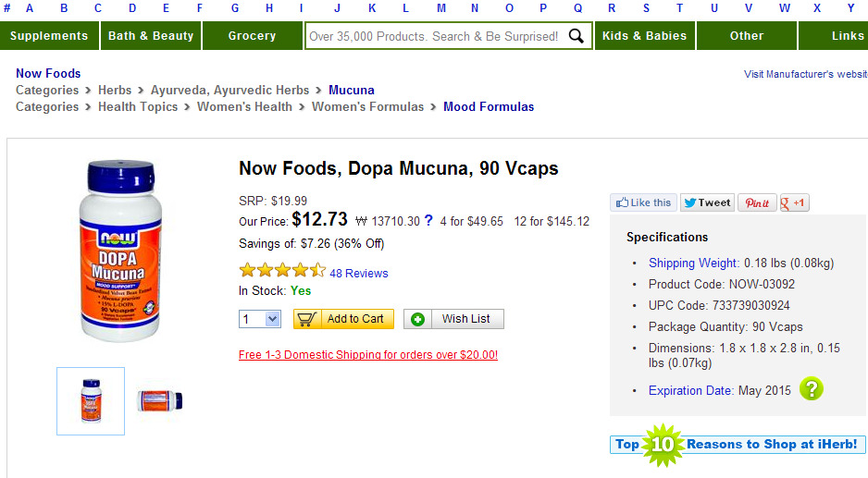Click the green question mark beside Expiration Date

tap(812, 389)
